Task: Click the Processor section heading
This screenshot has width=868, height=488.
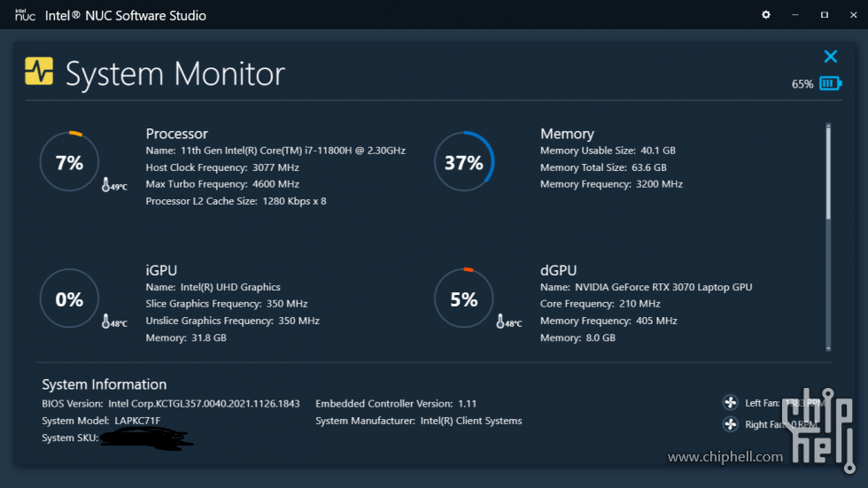Action: (x=176, y=134)
